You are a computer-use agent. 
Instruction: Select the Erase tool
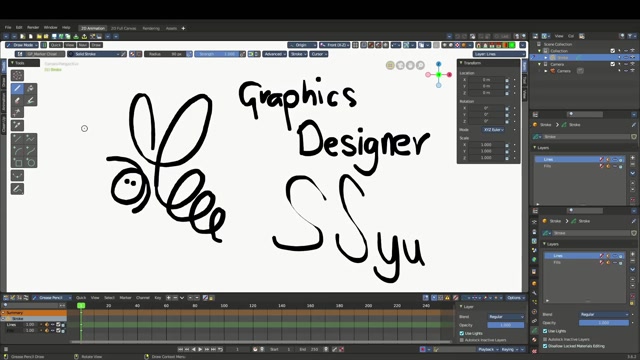pos(17,100)
